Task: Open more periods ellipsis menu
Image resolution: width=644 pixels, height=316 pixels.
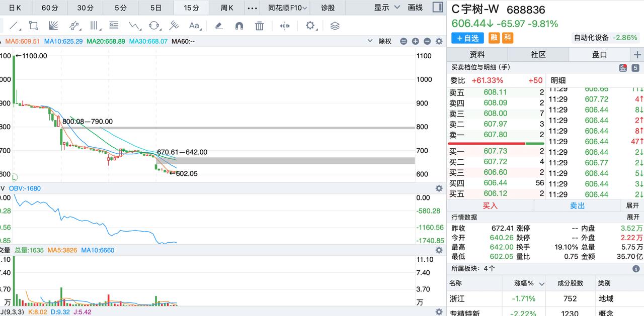Action: 253,8
